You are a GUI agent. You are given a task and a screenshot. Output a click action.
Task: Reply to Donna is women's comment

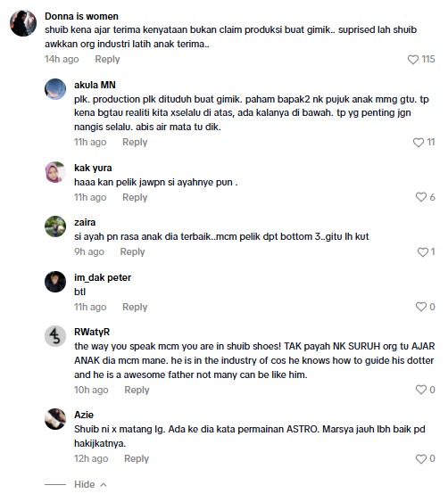pyautogui.click(x=107, y=59)
